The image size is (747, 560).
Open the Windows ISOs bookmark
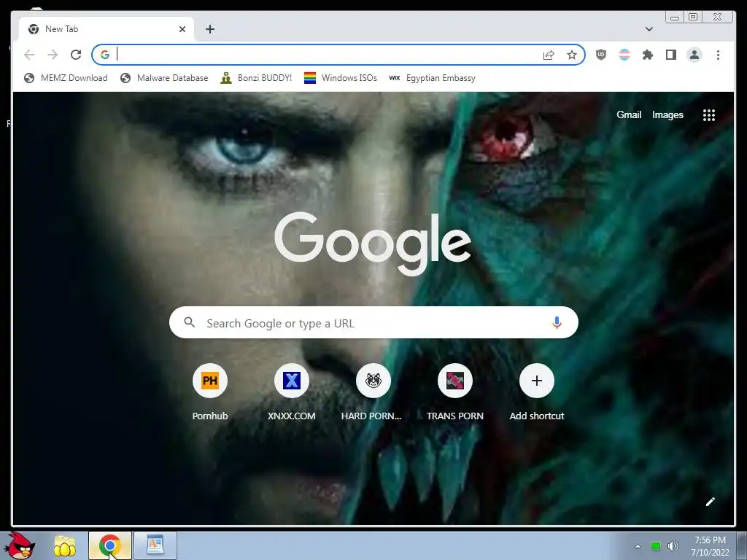[341, 77]
